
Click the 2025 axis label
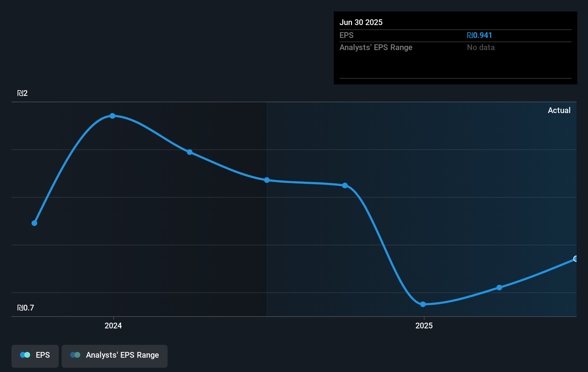coord(424,326)
